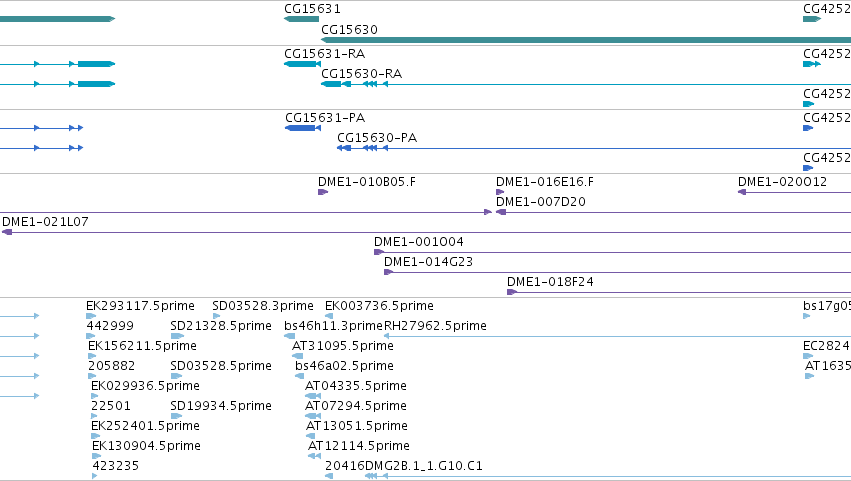Click the CG15630-RA transcript label
The image size is (851, 481).
[x=361, y=74]
